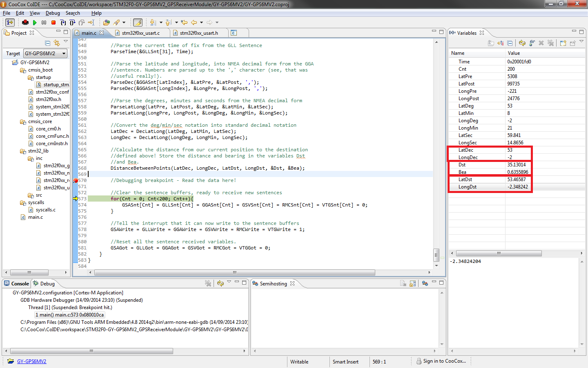588x368 pixels.
Task: Open the Debug menu
Action: 53,13
